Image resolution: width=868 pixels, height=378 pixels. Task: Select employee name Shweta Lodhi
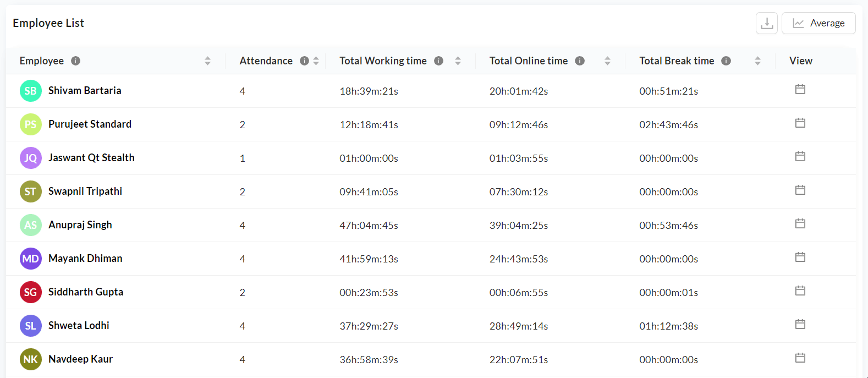[x=79, y=326]
